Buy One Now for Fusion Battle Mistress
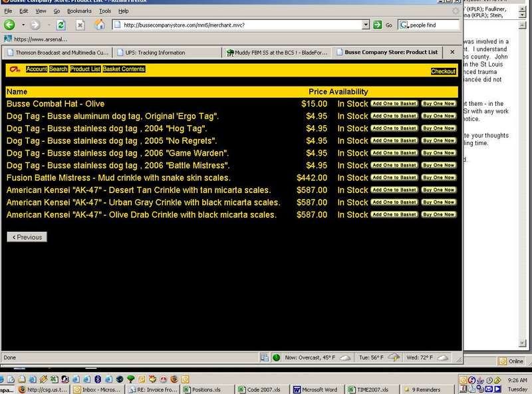Image resolution: width=532 pixels, height=394 pixels. [439, 178]
